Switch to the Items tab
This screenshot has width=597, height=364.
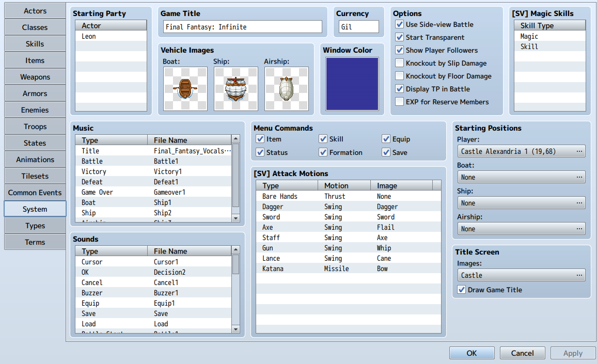tap(35, 60)
